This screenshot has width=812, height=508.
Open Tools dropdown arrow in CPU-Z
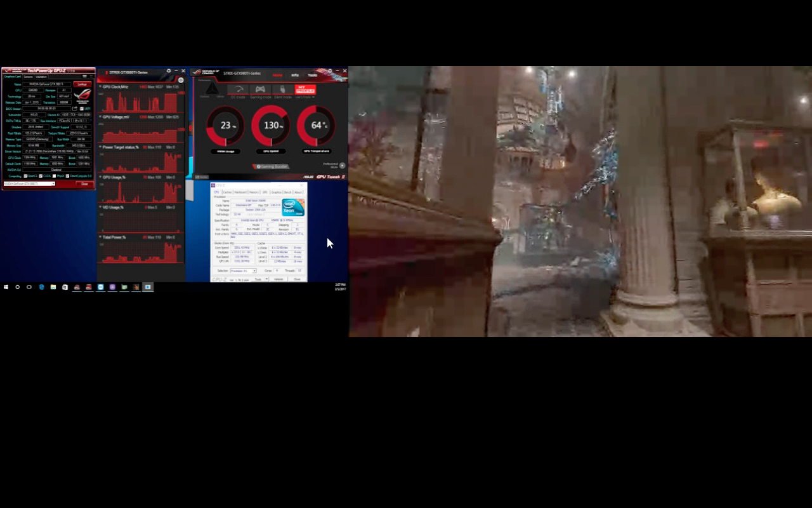point(266,279)
